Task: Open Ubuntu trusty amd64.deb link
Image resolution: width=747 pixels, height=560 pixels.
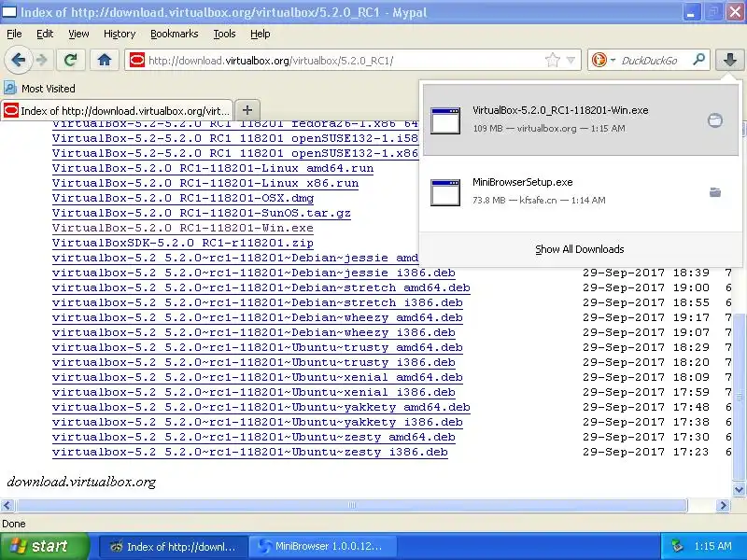Action: pyautogui.click(x=258, y=347)
